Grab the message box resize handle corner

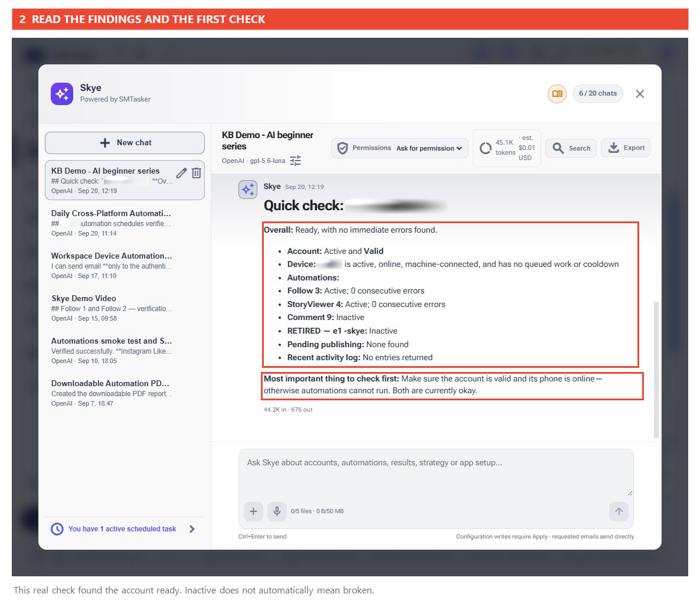pyautogui.click(x=629, y=494)
